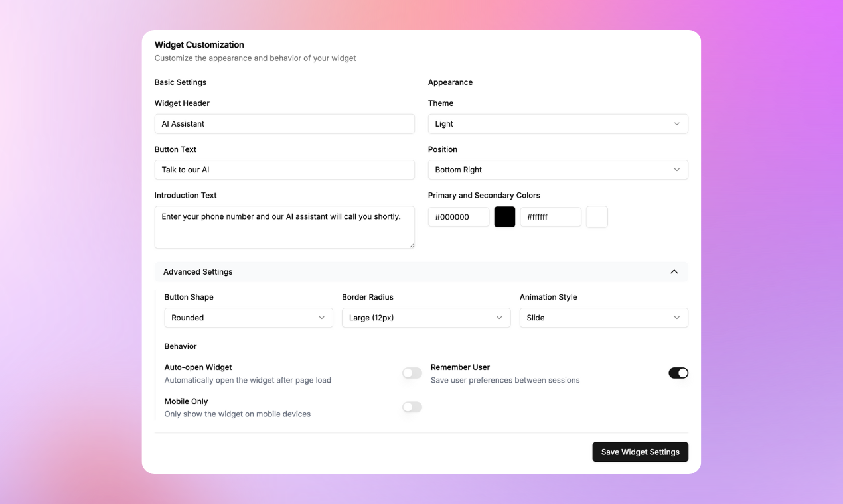Screen dimensions: 843x504
Task: Enable the Auto-open Widget toggle
Action: 412,373
